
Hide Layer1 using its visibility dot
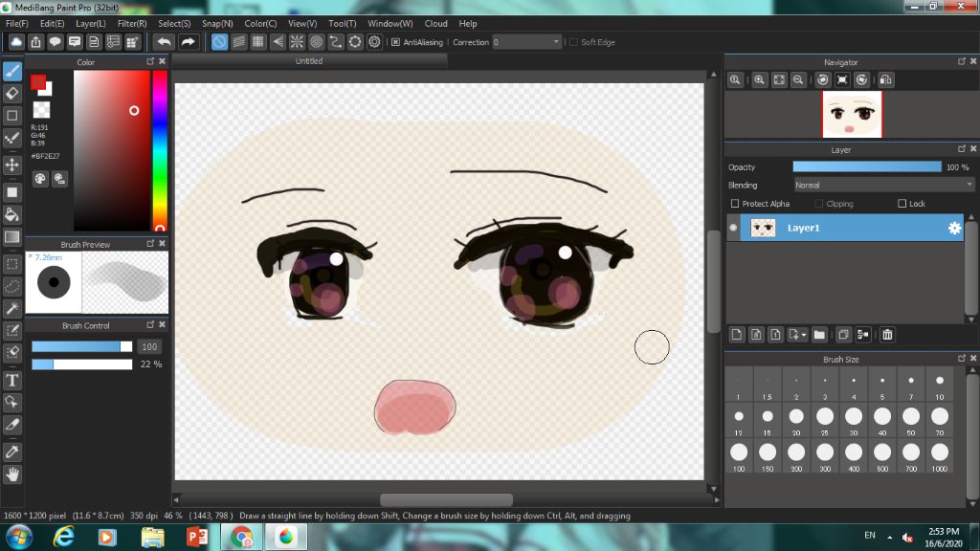(x=733, y=228)
